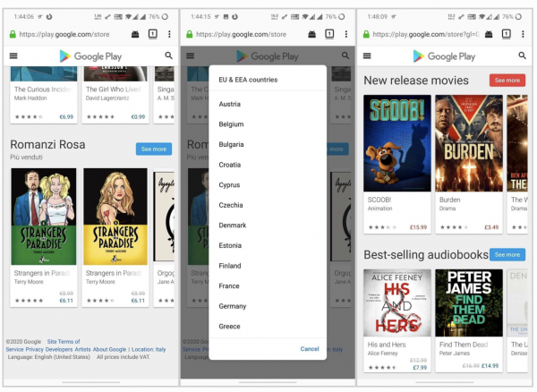Open browser overflow menu in right screen
The width and height of the screenshot is (537, 392).
click(523, 34)
